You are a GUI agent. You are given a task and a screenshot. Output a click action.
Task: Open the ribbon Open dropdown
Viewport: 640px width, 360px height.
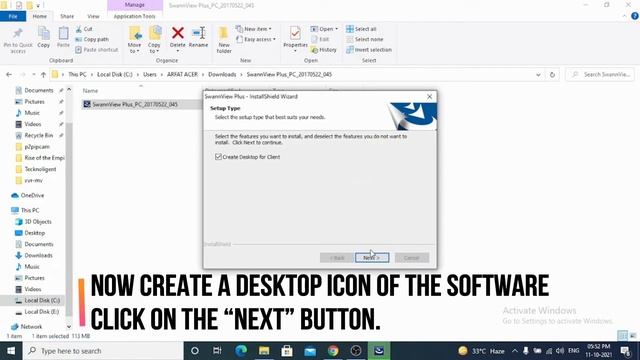coord(324,29)
